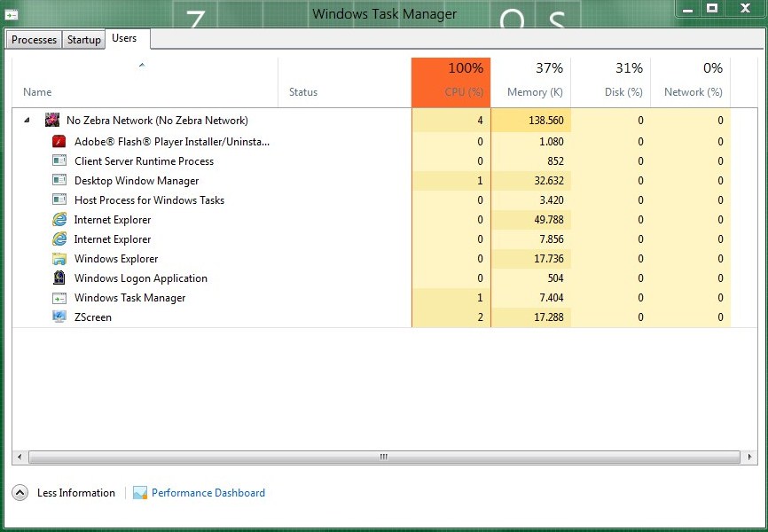Minimize the Windows Task Manager window
The height and width of the screenshot is (532, 768).
click(x=687, y=9)
